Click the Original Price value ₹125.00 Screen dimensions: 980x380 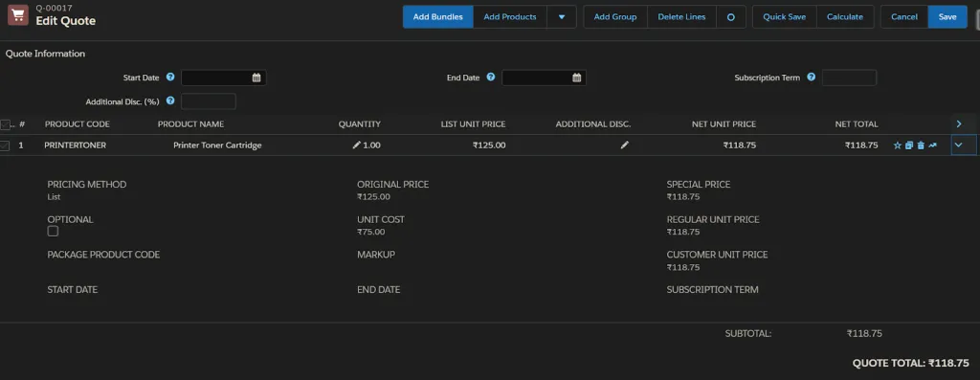tap(374, 197)
